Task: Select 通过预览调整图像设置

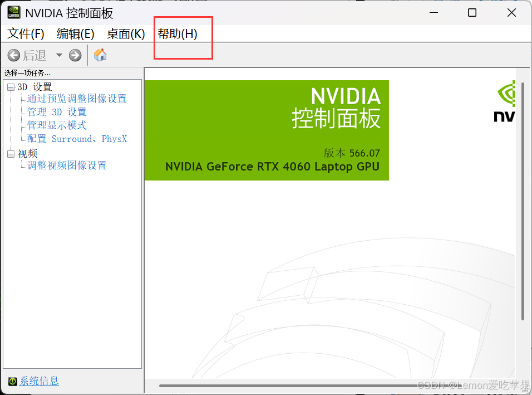Action: click(x=77, y=99)
